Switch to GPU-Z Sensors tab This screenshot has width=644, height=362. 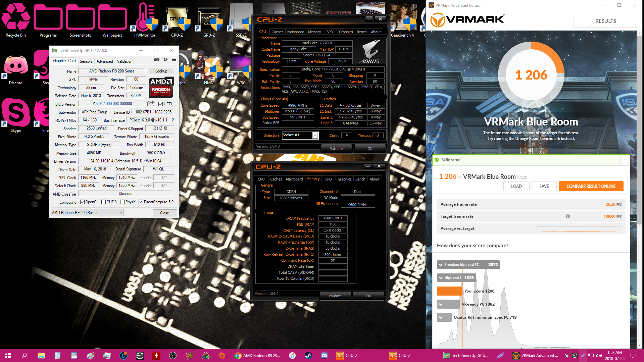(86, 61)
